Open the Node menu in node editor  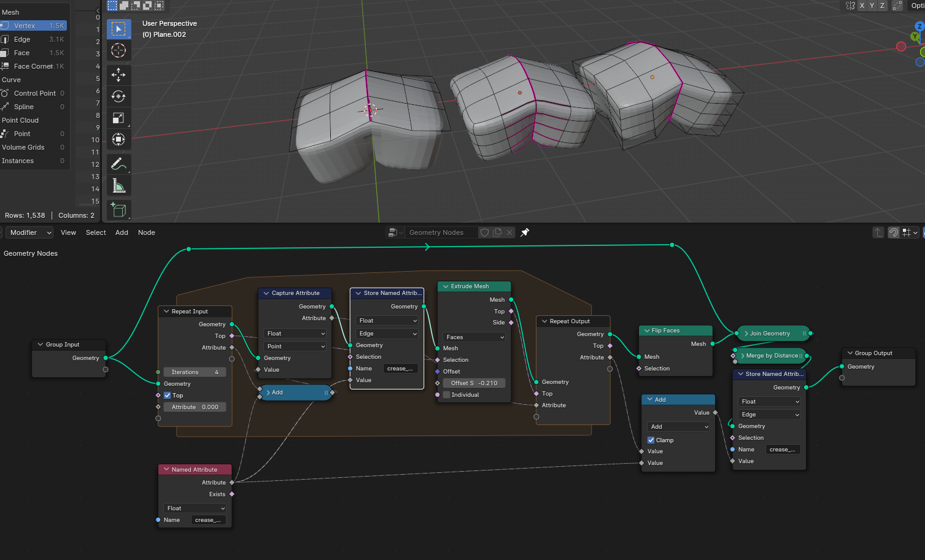click(x=146, y=232)
